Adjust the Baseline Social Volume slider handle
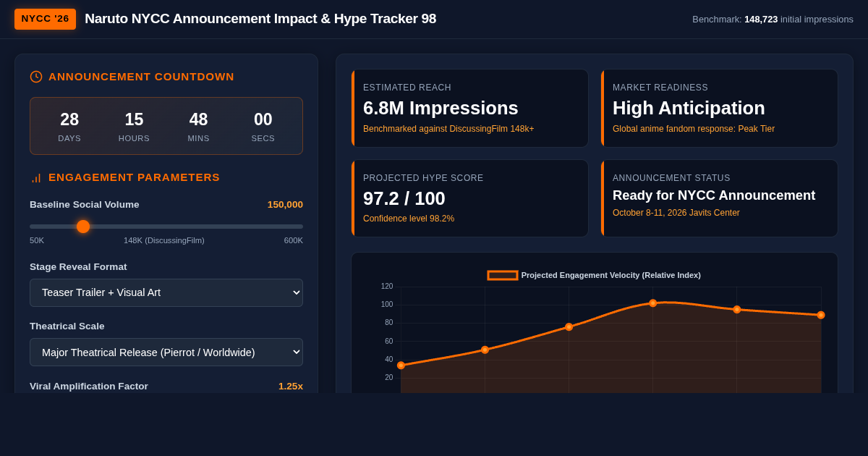Viewport: 868px width, 456px height. 83,227
